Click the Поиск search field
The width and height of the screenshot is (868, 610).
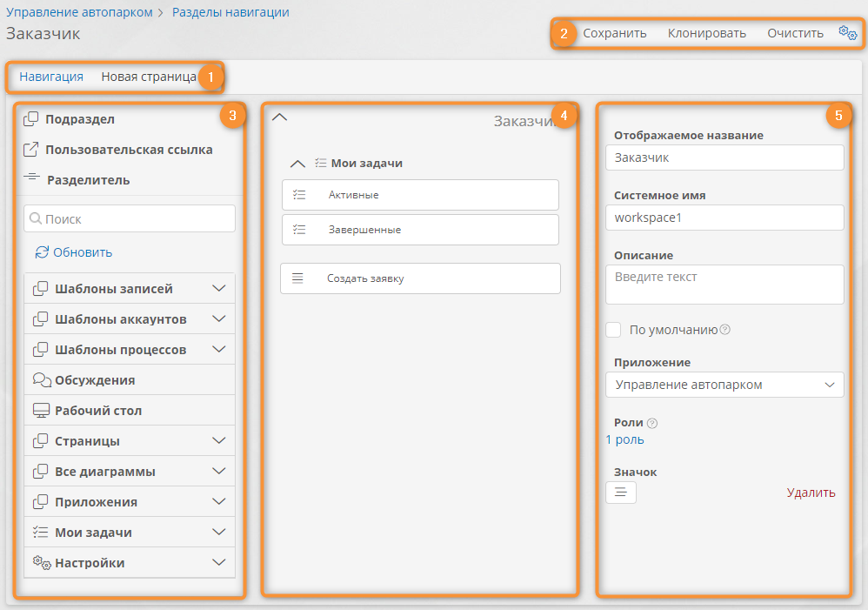(130, 219)
